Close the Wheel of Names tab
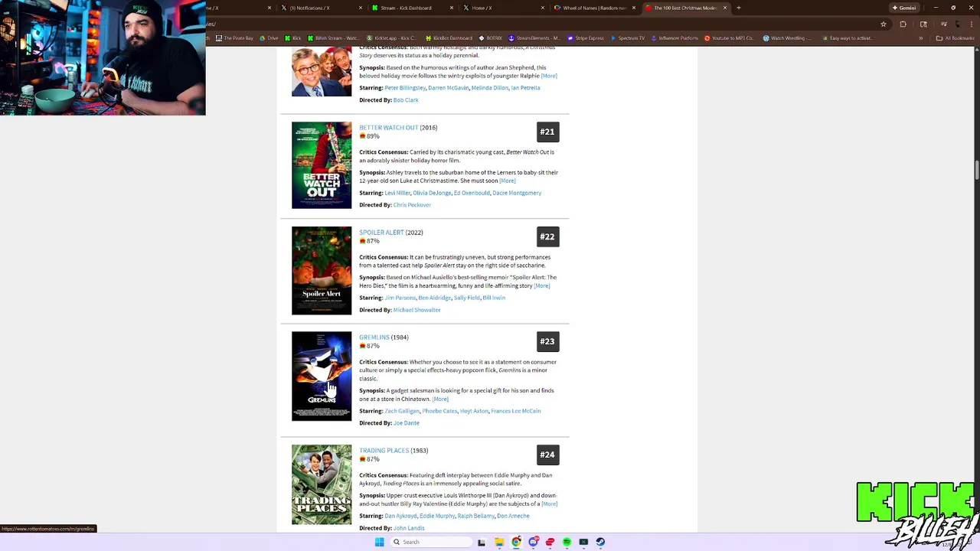The height and width of the screenshot is (551, 980). 634,8
